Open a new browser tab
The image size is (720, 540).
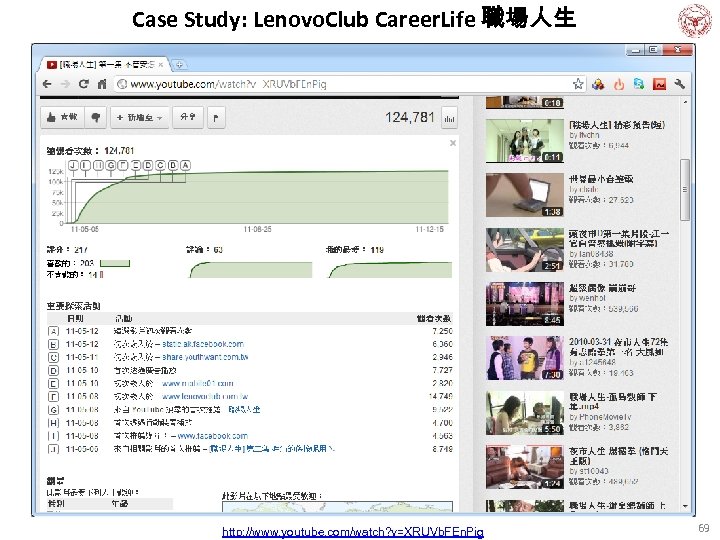[179, 65]
